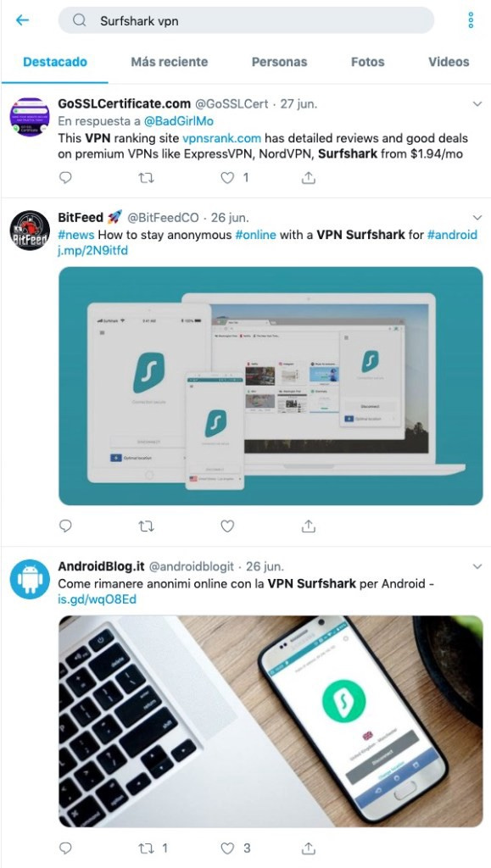Retweet the GoSSLCertificate.com tweet
This screenshot has height=868, width=491.
click(146, 178)
